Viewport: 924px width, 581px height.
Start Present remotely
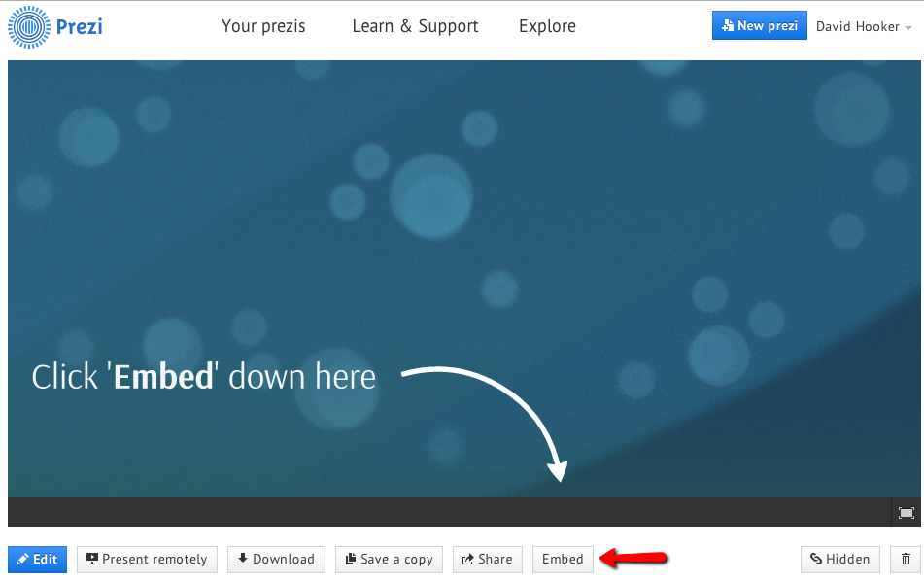click(147, 559)
